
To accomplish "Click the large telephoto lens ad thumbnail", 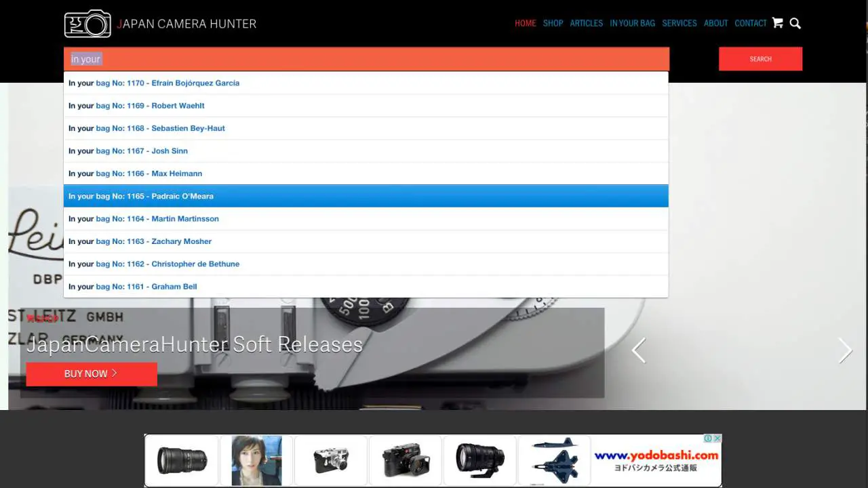I will [480, 461].
